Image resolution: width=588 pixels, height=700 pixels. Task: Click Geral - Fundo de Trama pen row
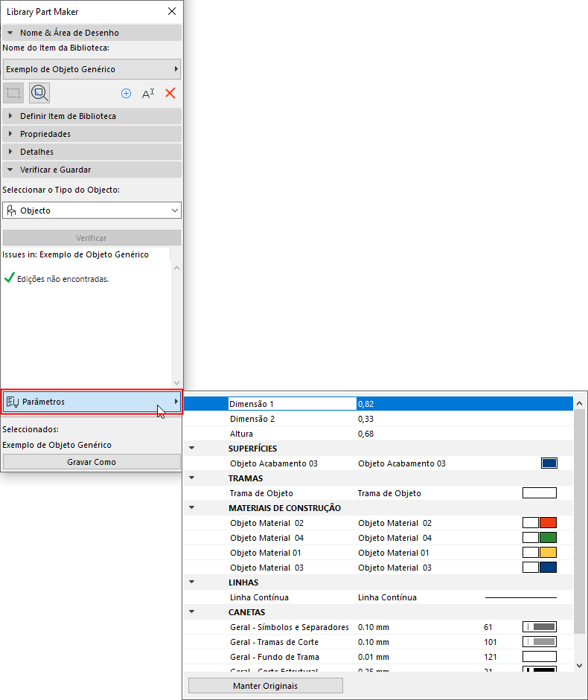coord(378,657)
